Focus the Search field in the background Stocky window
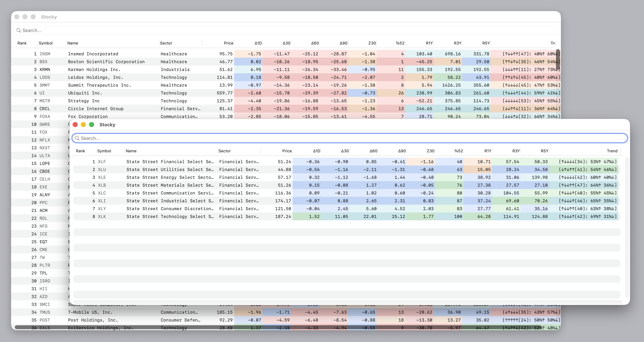 pos(286,30)
